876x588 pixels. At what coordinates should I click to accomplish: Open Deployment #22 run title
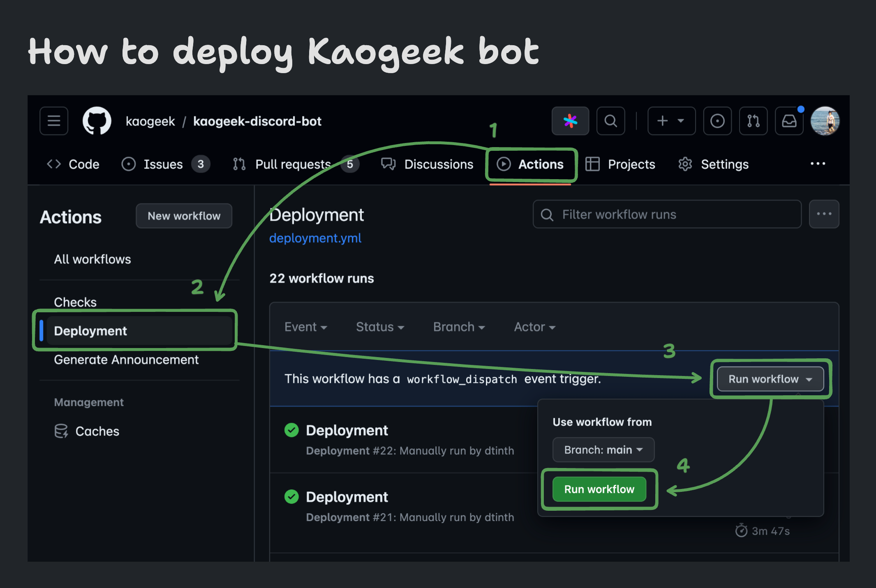347,430
